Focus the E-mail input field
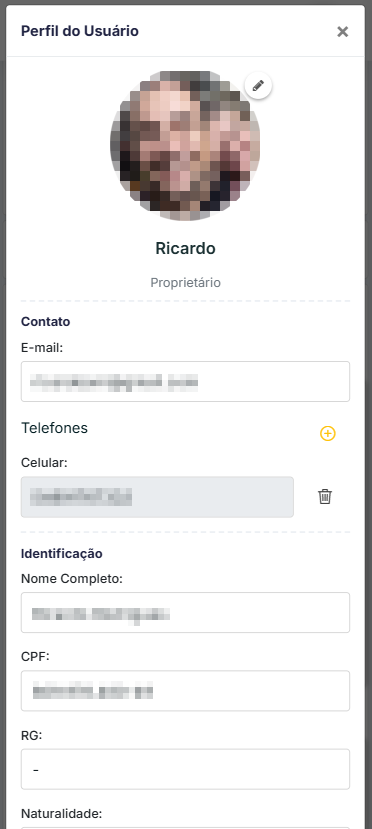 tap(185, 381)
